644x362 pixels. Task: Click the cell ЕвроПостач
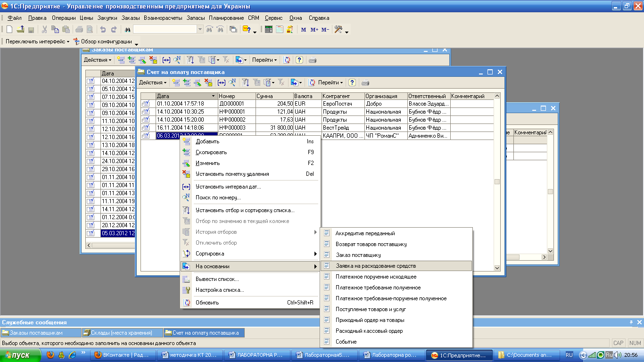(x=343, y=104)
